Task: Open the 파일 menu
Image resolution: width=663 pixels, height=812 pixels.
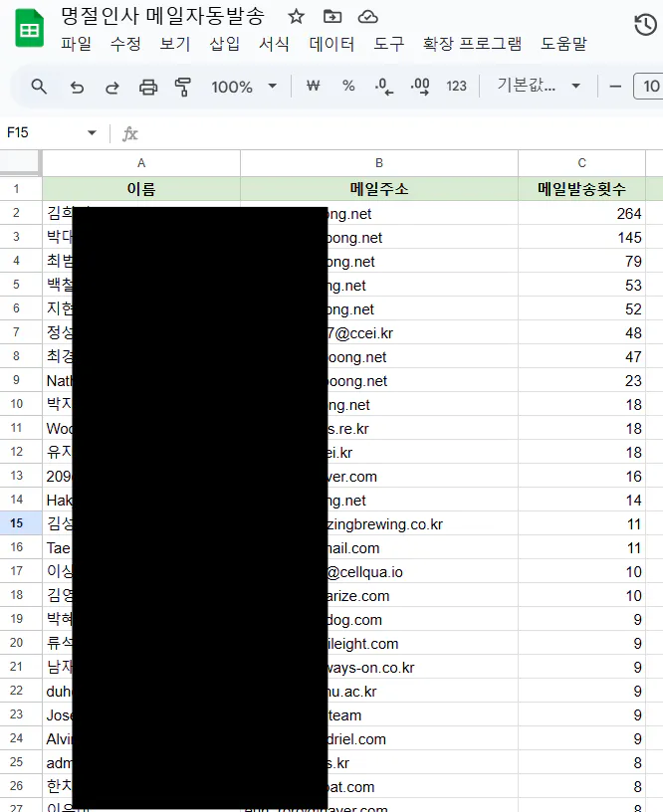Action: tap(76, 44)
